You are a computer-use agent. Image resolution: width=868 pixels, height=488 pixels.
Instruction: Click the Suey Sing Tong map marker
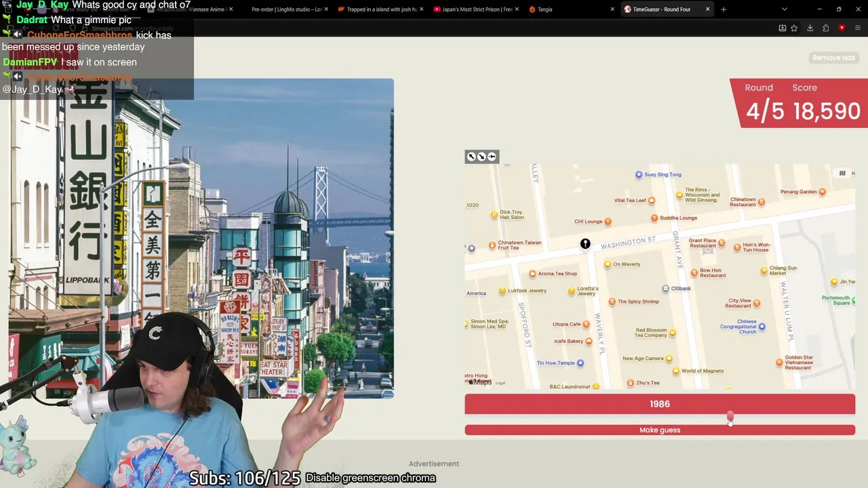tap(639, 175)
